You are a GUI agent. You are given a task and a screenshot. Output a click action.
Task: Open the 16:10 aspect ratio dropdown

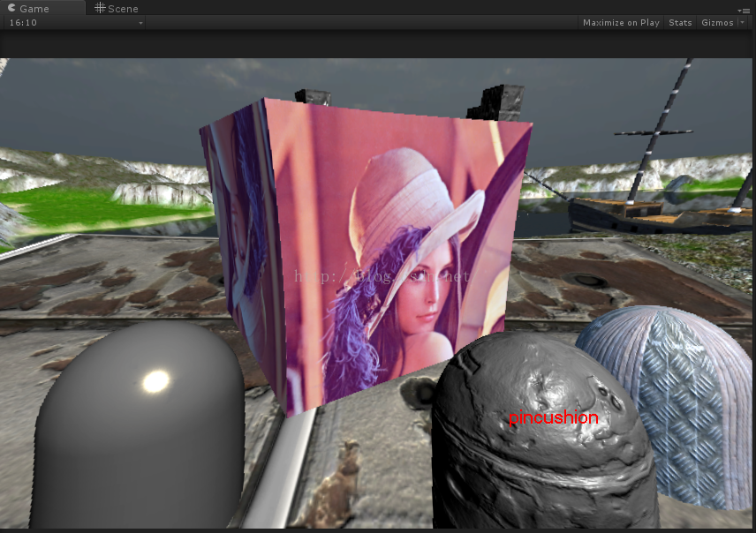(x=75, y=23)
